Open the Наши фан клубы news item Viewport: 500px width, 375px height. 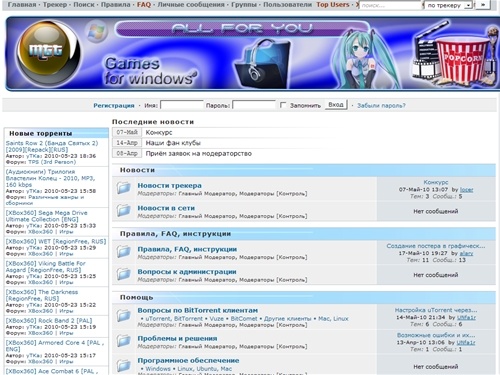click(x=173, y=143)
